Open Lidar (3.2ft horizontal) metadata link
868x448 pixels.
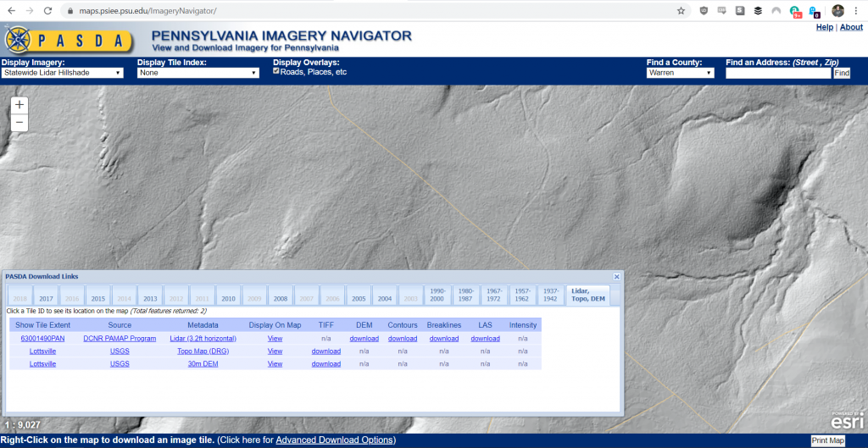coord(203,339)
